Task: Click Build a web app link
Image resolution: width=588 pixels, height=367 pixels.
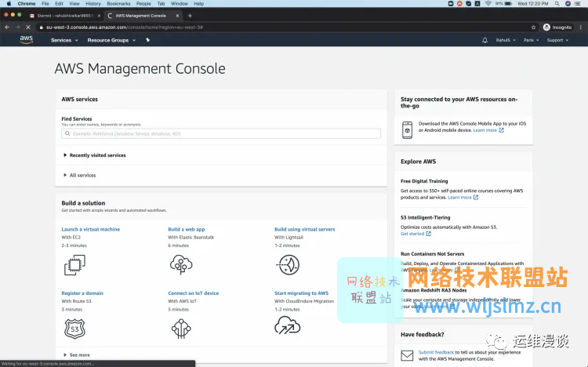Action: (x=187, y=229)
